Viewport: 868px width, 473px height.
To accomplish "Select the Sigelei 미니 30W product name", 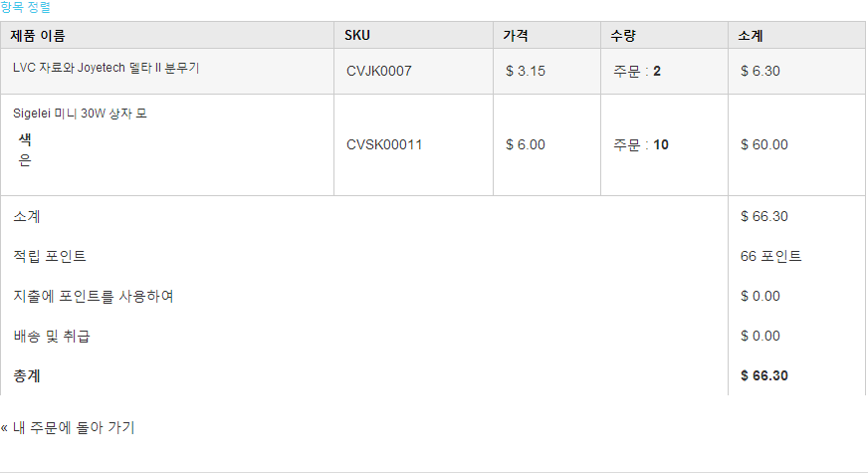I will click(x=80, y=114).
